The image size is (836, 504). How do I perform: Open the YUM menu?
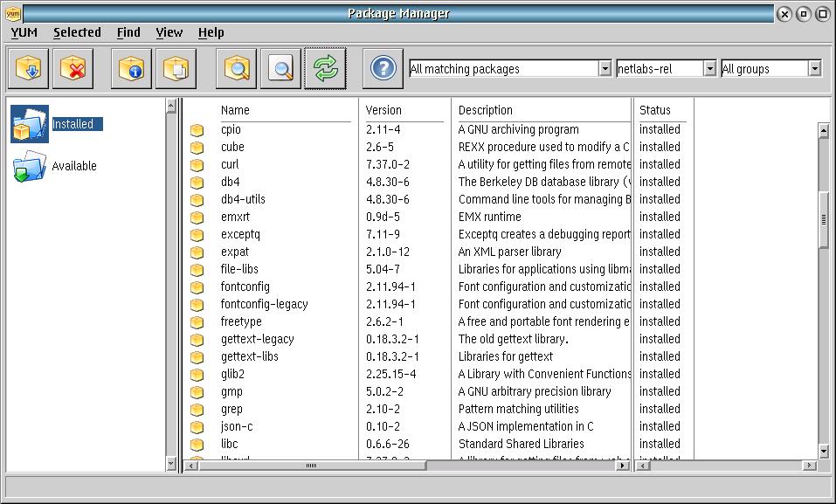click(24, 32)
